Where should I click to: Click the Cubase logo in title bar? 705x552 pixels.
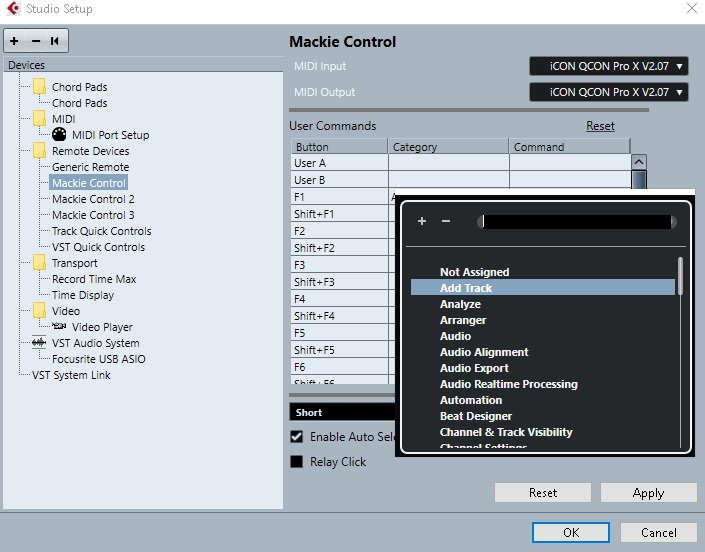(x=13, y=9)
